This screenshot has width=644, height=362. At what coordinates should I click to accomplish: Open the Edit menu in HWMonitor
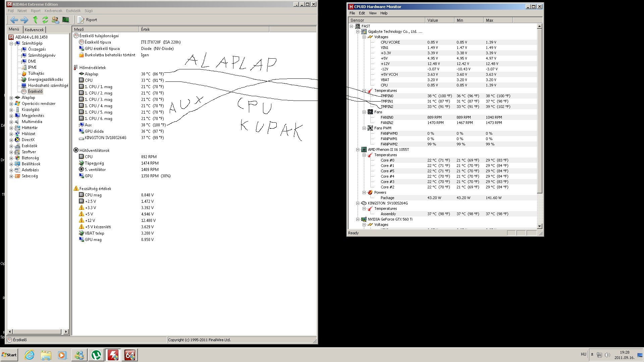[362, 13]
